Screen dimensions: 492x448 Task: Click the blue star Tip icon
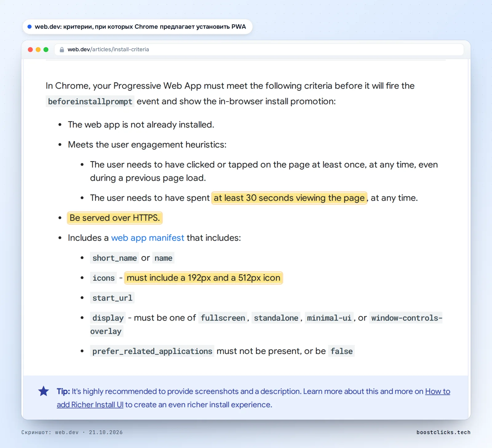click(44, 391)
